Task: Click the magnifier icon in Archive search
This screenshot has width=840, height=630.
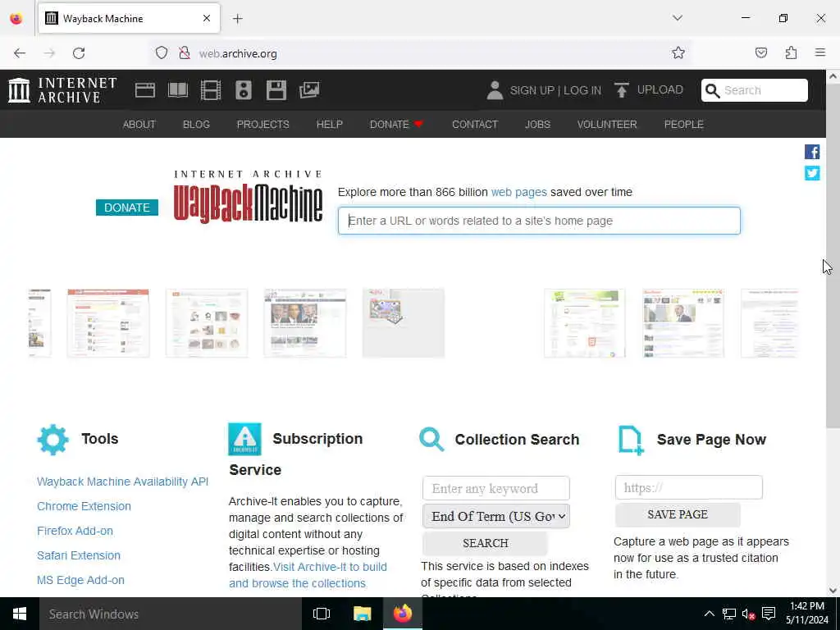Action: pyautogui.click(x=712, y=90)
